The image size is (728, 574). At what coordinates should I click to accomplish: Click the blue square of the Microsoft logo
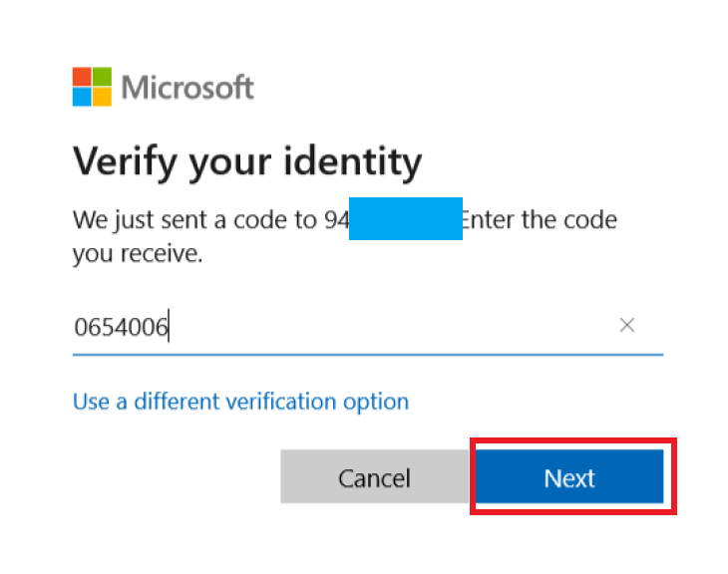[x=82, y=97]
